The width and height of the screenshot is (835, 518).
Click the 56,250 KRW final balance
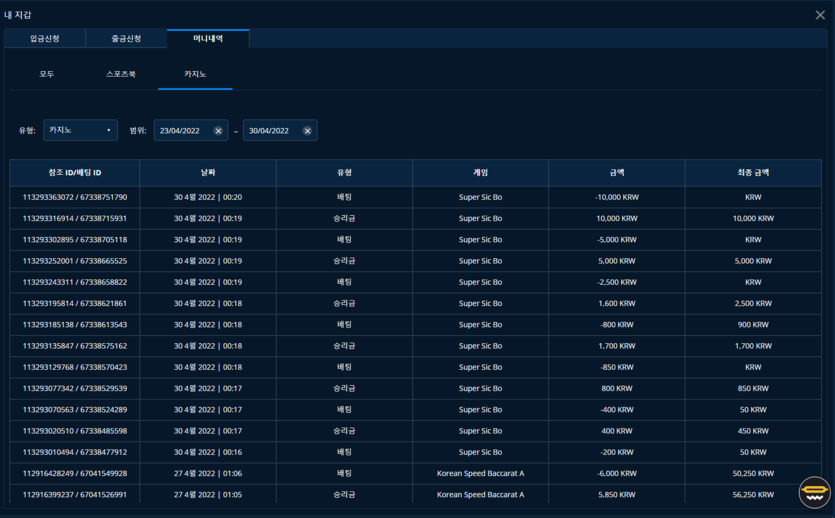pos(753,495)
